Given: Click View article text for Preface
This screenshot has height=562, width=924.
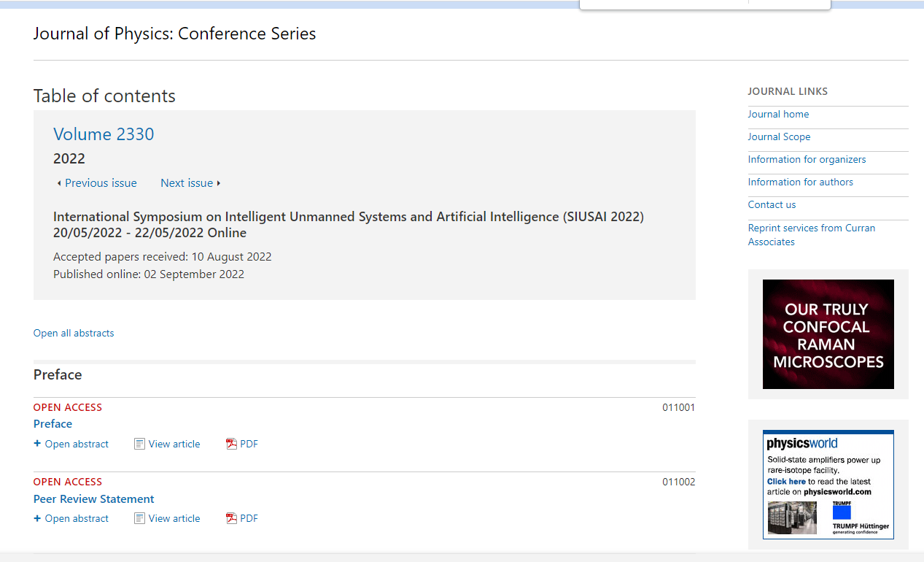Looking at the screenshot, I should pos(174,444).
